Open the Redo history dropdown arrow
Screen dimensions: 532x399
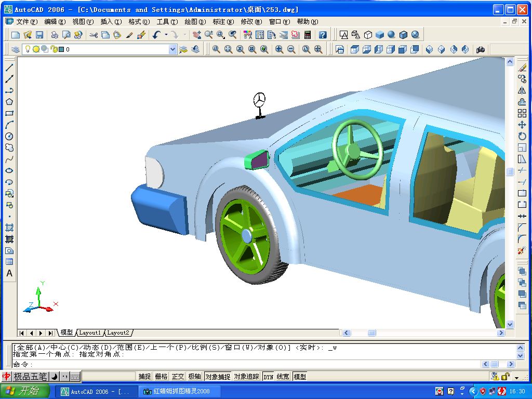[x=184, y=35]
